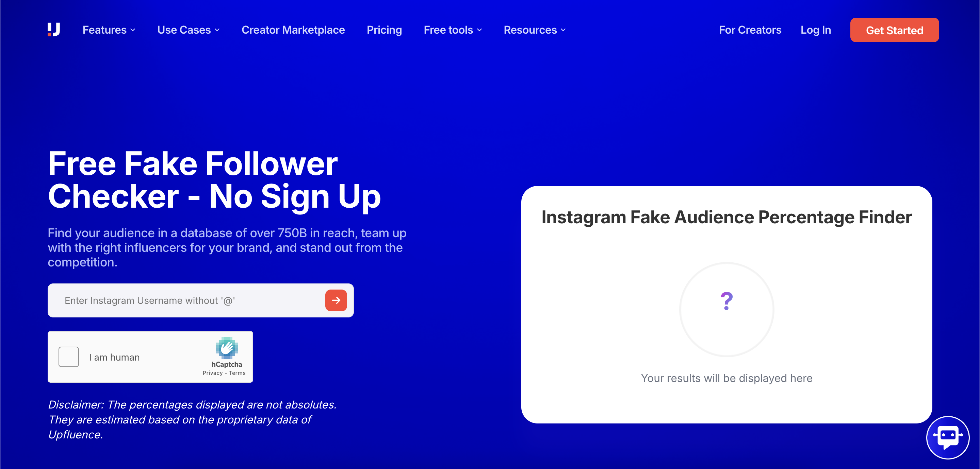Click the Features chevron arrow

(x=133, y=30)
